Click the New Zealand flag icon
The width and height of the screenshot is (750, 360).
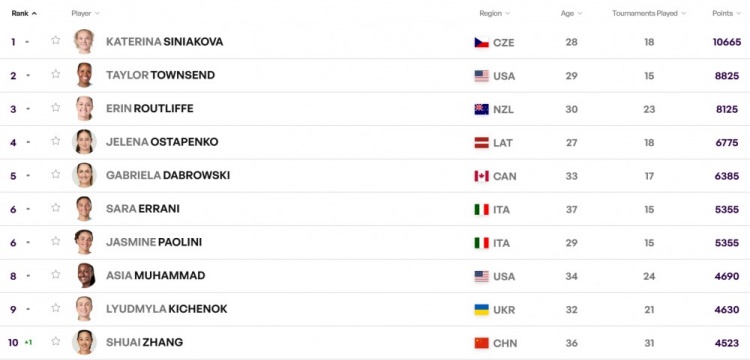482,109
